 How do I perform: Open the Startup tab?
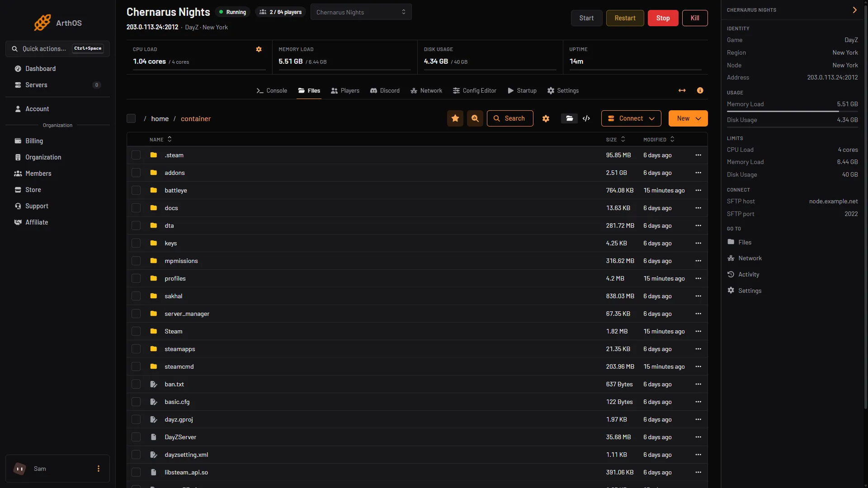[522, 90]
